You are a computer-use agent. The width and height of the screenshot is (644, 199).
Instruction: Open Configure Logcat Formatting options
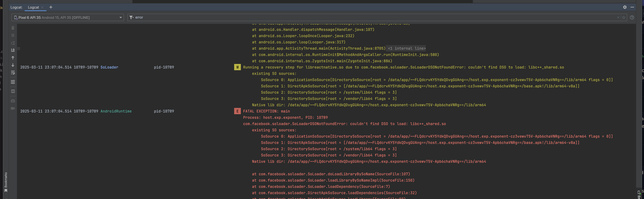[x=13, y=82]
